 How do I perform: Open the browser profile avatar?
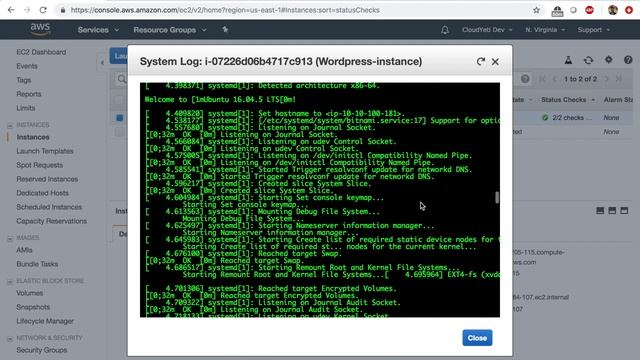pyautogui.click(x=613, y=10)
